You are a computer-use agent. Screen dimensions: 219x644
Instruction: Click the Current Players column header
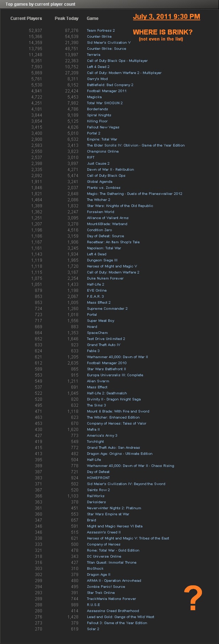(x=26, y=18)
